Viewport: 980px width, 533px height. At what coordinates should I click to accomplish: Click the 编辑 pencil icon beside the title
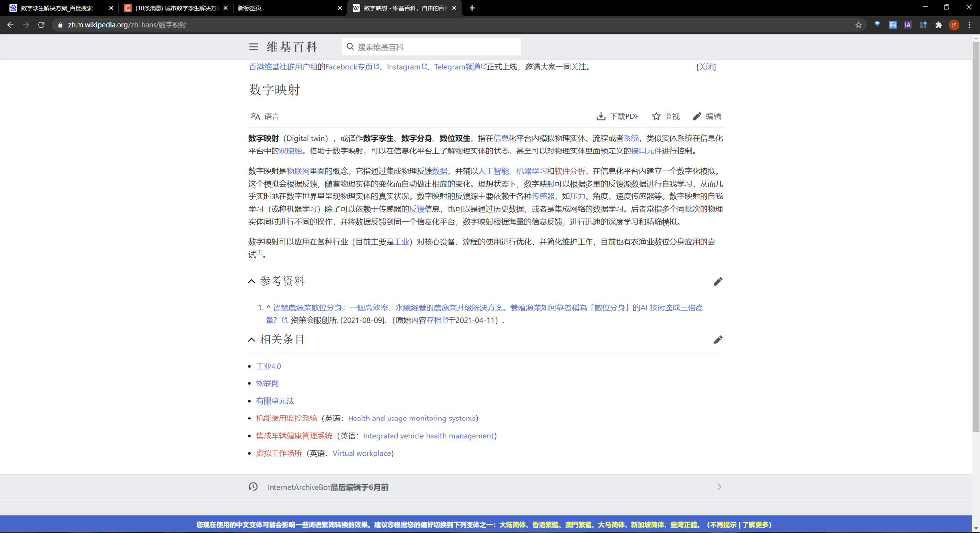click(x=697, y=116)
